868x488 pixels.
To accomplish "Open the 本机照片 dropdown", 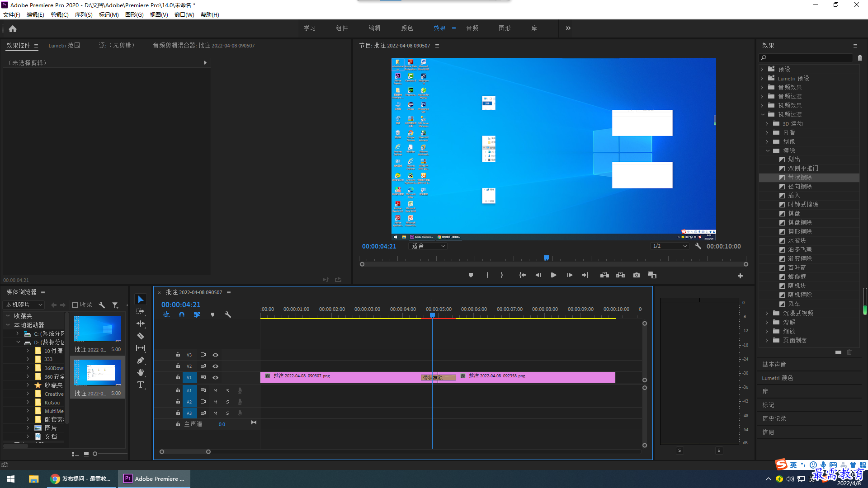I will coord(24,305).
